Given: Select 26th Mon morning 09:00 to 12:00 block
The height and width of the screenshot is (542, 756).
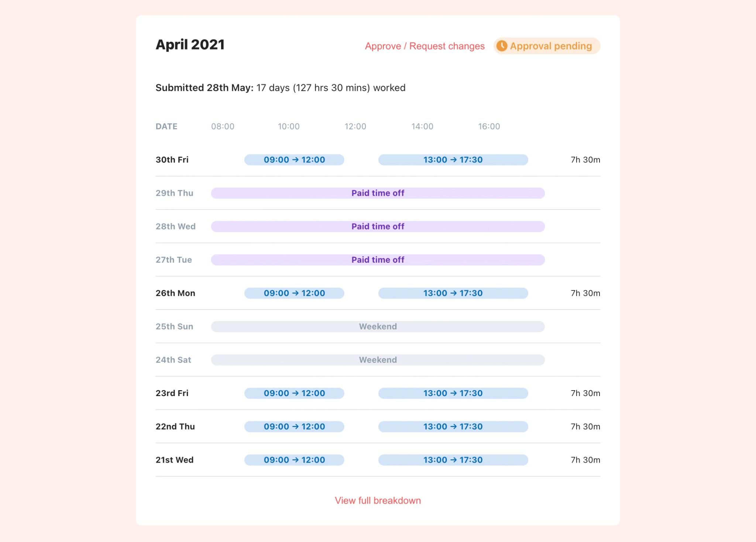Looking at the screenshot, I should click(x=294, y=293).
